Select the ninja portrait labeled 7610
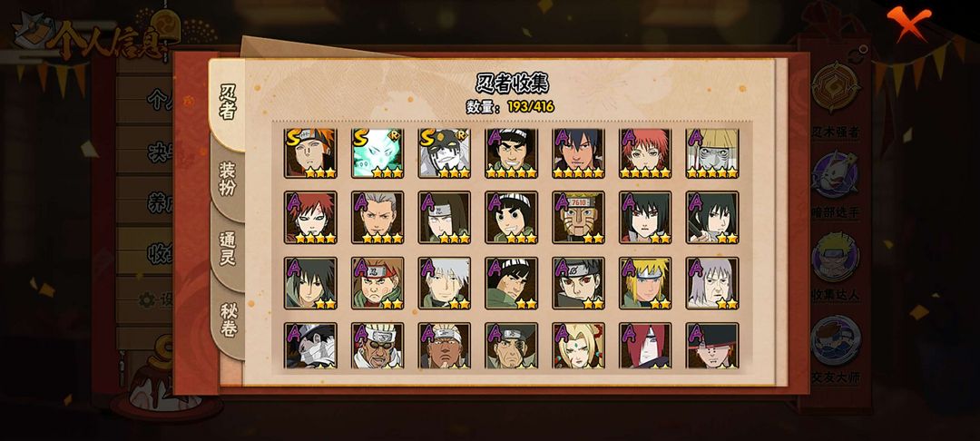980x441 pixels. point(578,218)
